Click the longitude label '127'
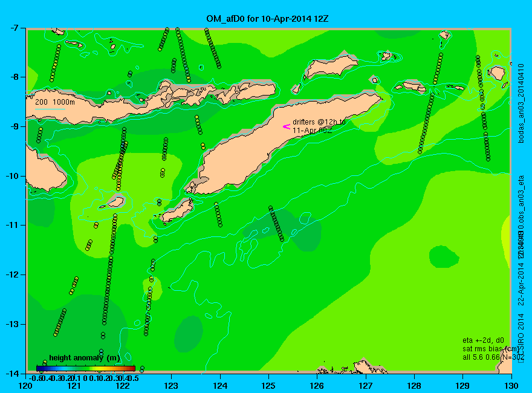 click(365, 386)
